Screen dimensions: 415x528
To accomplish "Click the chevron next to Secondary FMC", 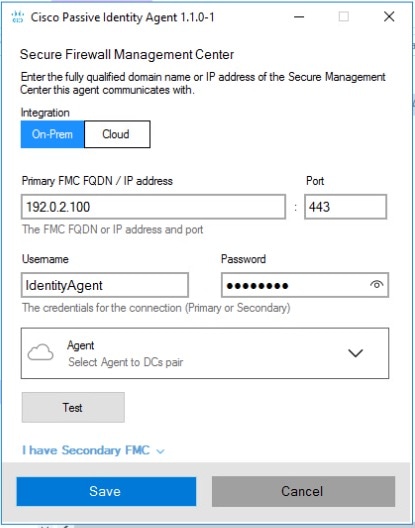I will click(160, 451).
